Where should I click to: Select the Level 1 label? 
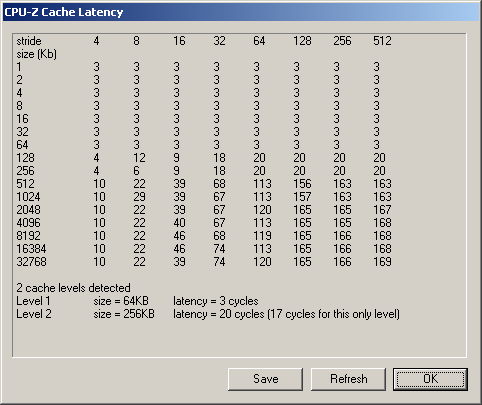click(33, 301)
